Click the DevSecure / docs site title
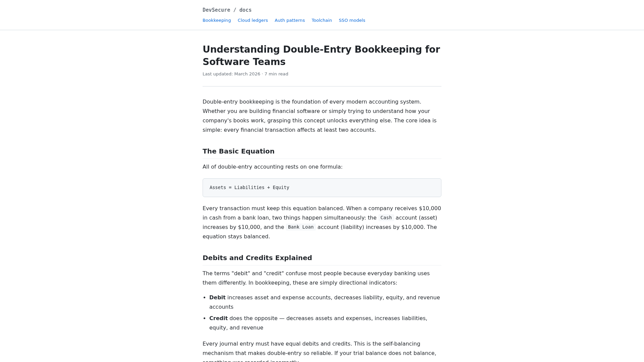Image resolution: width=644 pixels, height=362 pixels. (x=227, y=10)
